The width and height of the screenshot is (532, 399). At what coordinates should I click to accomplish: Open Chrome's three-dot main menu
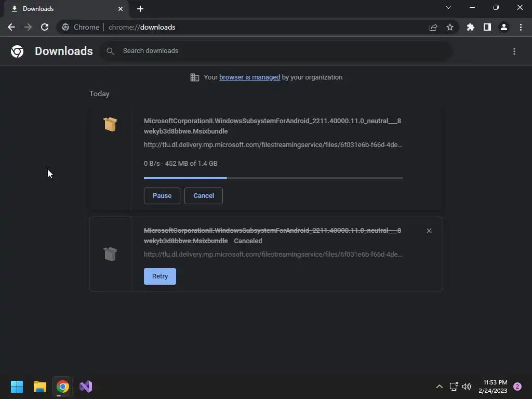[x=521, y=27]
